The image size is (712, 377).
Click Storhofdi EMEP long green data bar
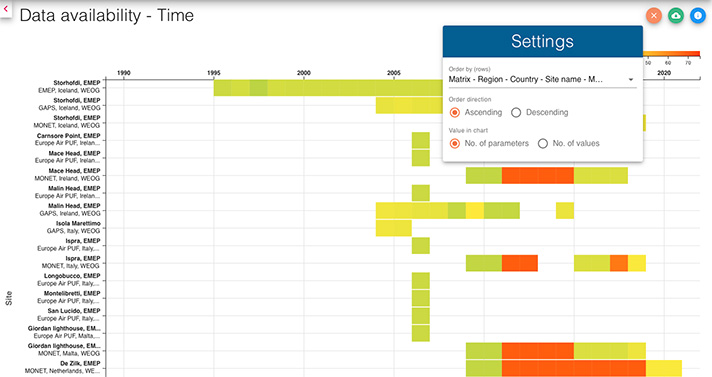coord(328,88)
